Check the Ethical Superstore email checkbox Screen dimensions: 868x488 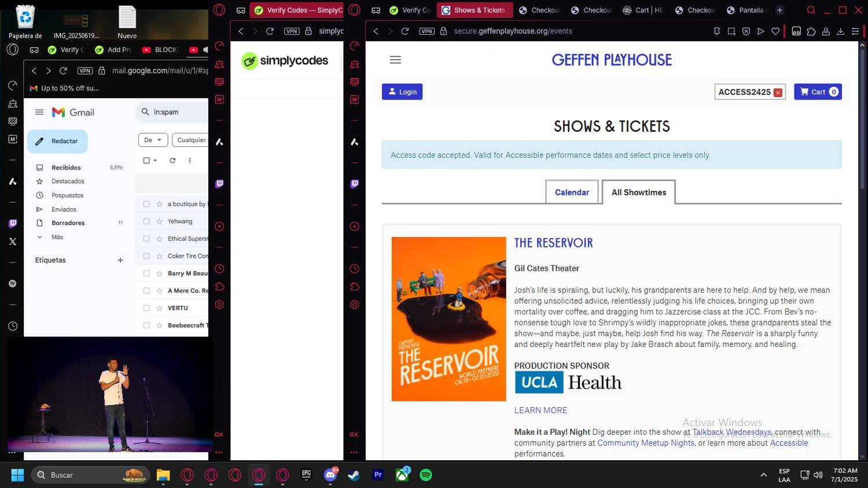[146, 239]
